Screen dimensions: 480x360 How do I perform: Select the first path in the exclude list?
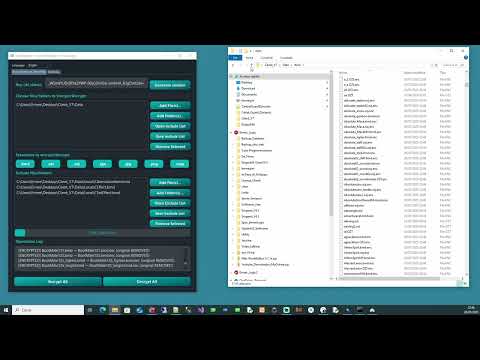pos(73,182)
